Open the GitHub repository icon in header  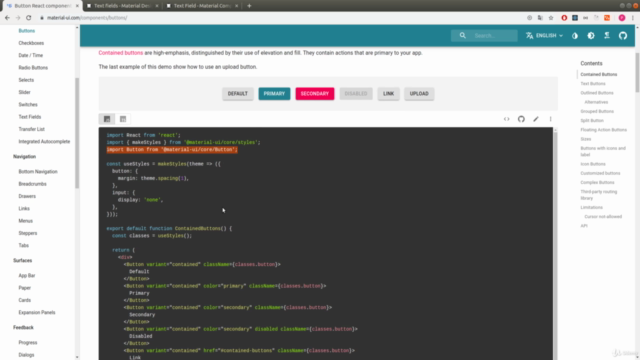622,36
